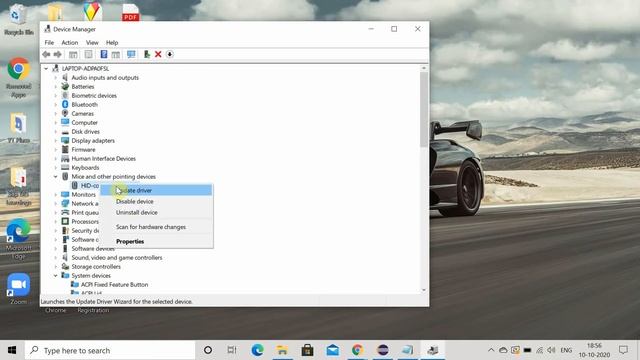Click the Task View taskbar icon
This screenshot has height=360, width=640.
click(232, 350)
